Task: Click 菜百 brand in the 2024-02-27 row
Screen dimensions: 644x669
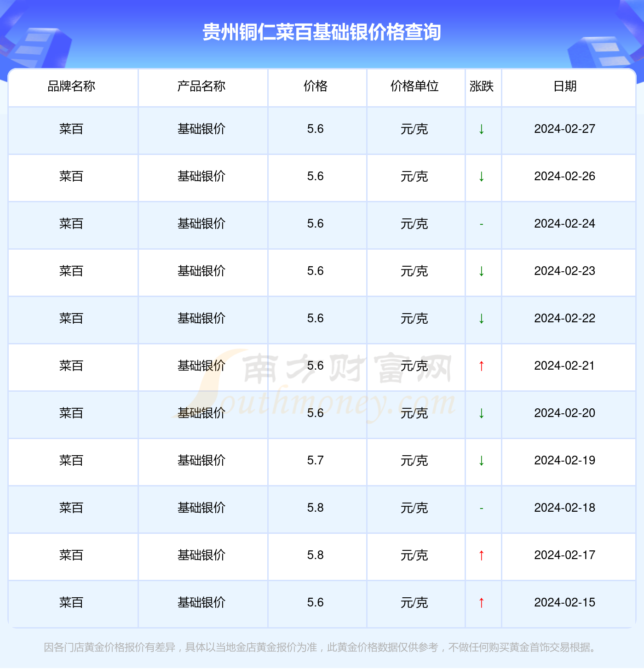Action: point(71,129)
